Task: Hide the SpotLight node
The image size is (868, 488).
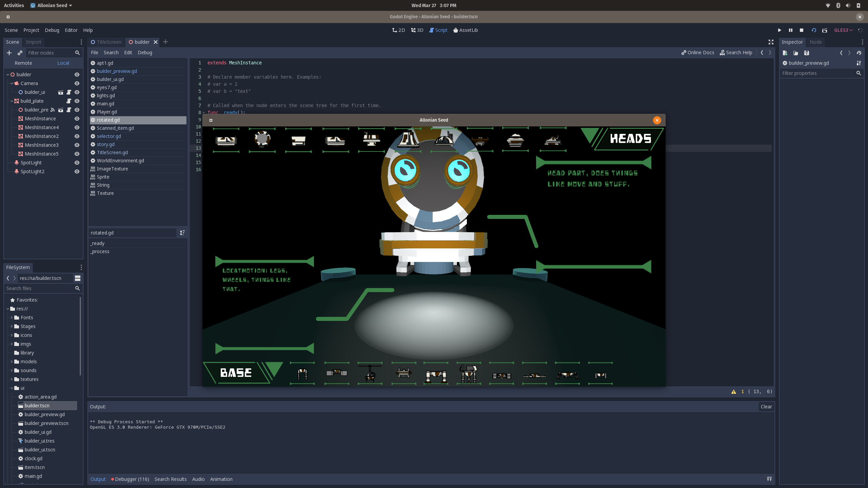Action: [x=77, y=163]
